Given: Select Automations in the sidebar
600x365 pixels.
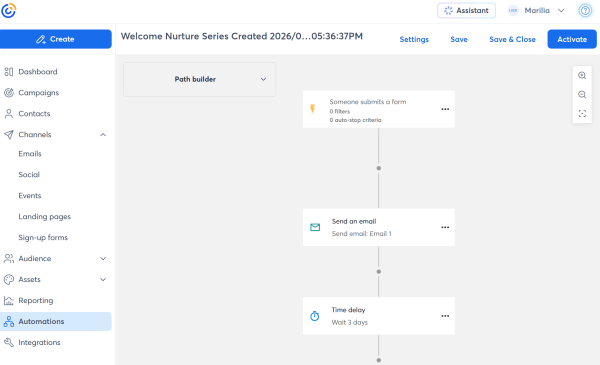Looking at the screenshot, I should tap(56, 321).
